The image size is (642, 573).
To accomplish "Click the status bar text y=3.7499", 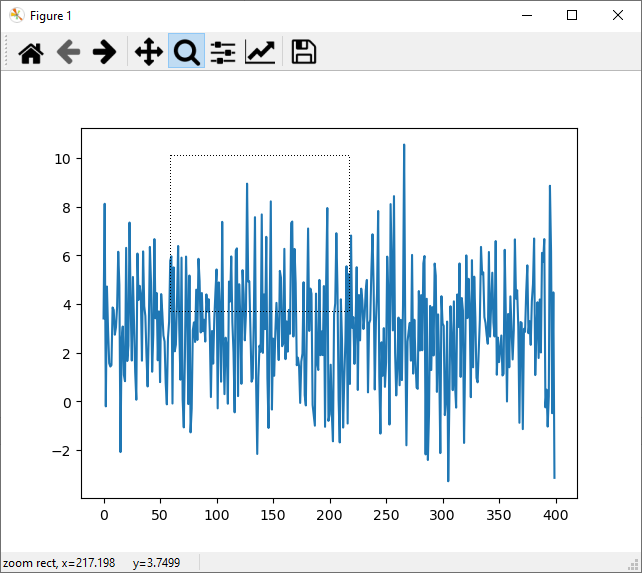I will coord(156,563).
